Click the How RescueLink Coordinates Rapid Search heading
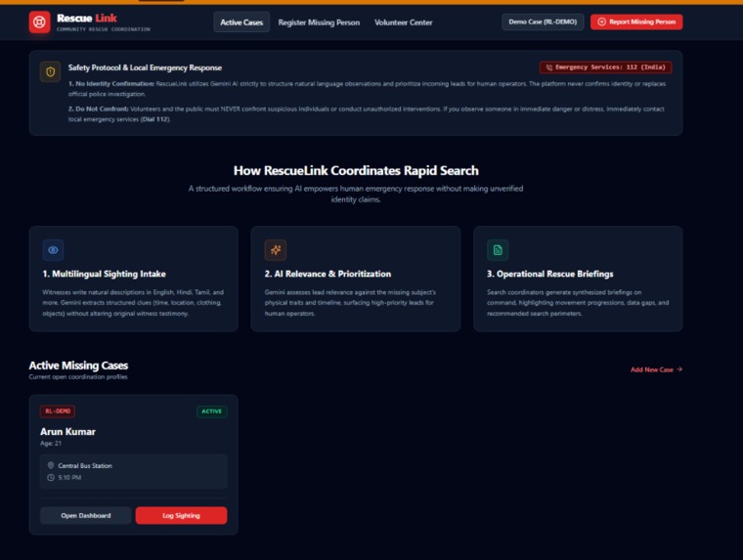 click(356, 171)
